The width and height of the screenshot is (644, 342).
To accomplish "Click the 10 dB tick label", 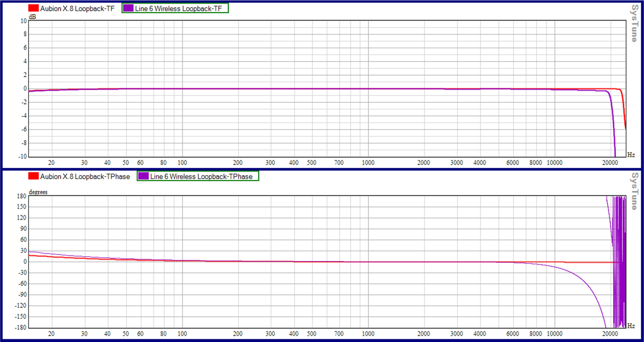I will [x=23, y=21].
